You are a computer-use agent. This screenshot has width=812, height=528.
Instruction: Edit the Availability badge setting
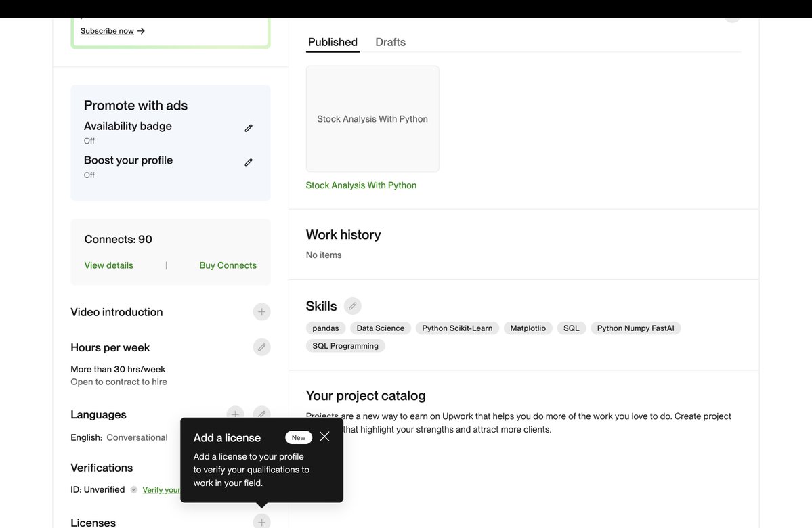point(249,128)
